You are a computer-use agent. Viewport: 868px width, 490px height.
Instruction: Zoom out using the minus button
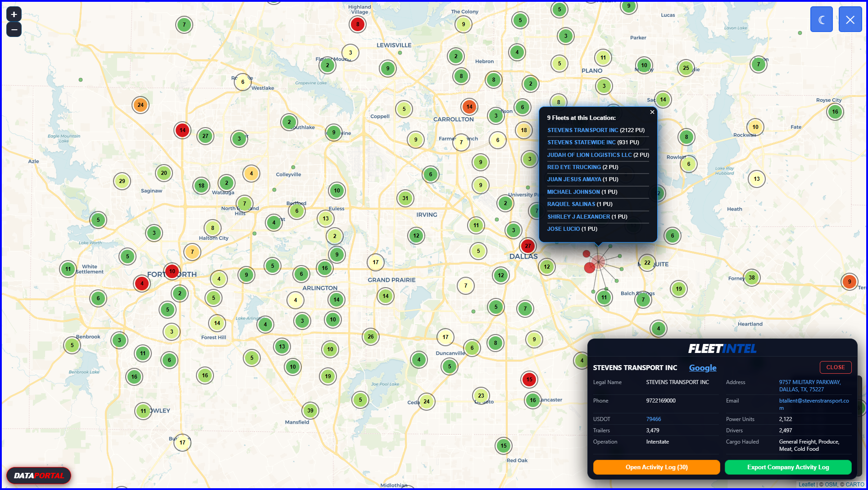[x=14, y=29]
